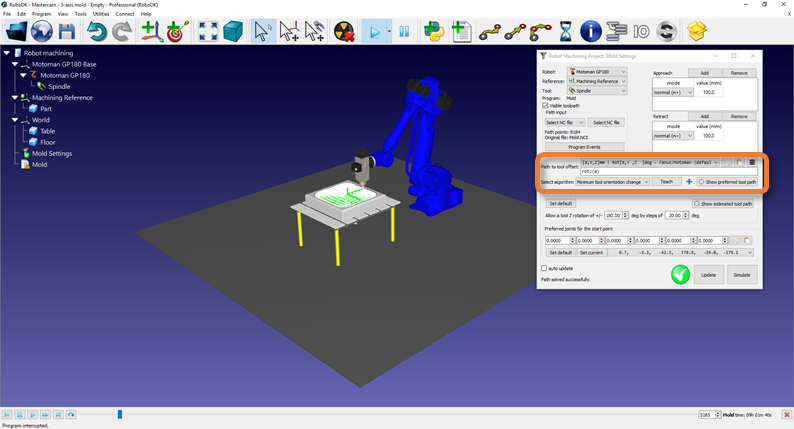Click the isometric view cube icon
This screenshot has width=794, height=429.
coord(233,32)
